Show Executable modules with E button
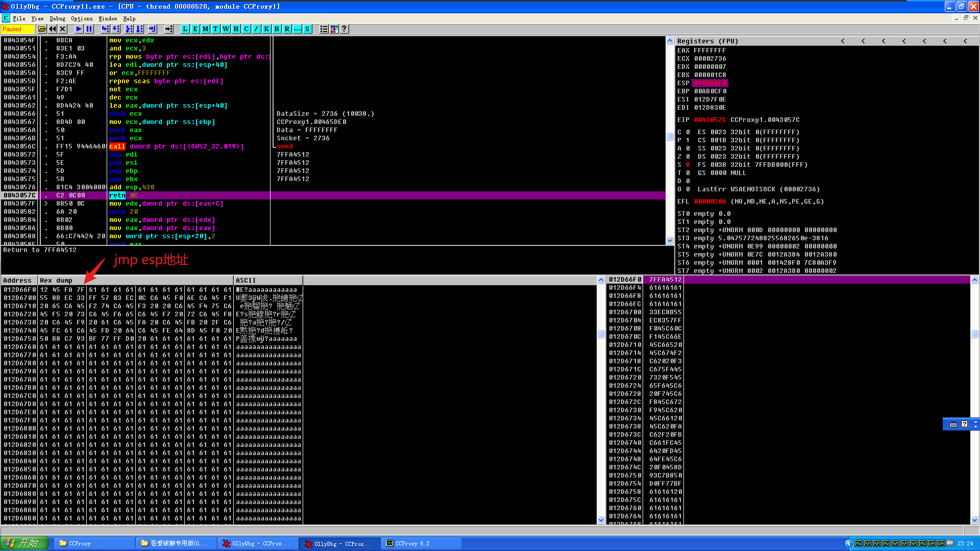Screen dimensions: 980x551 coord(195,29)
